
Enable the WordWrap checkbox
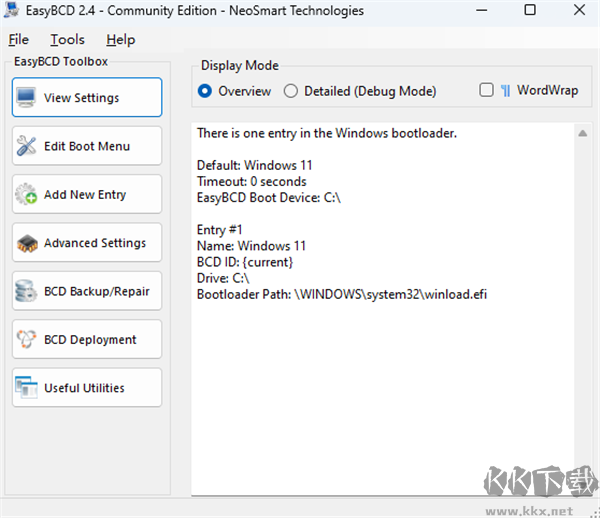click(486, 90)
